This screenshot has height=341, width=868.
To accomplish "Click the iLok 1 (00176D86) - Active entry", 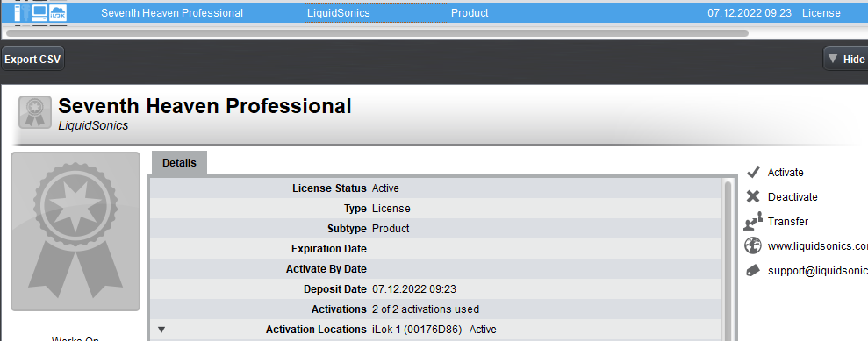I will (x=434, y=330).
